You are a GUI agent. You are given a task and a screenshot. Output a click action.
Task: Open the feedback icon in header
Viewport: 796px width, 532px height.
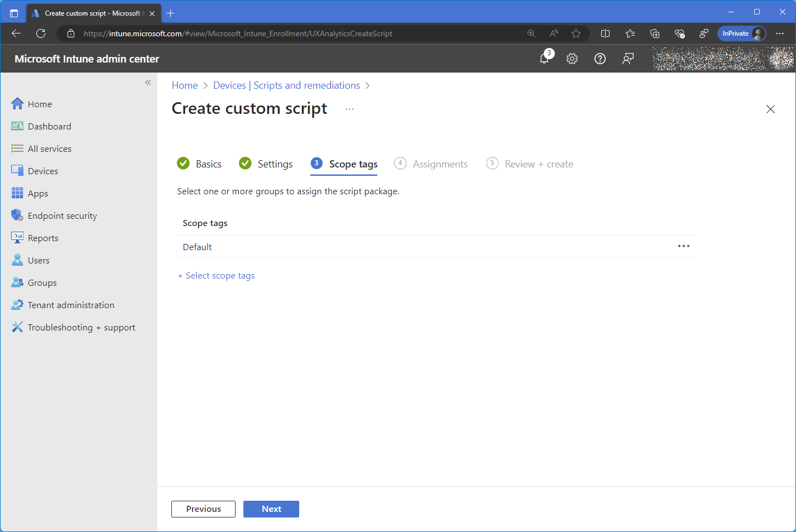[x=628, y=59]
